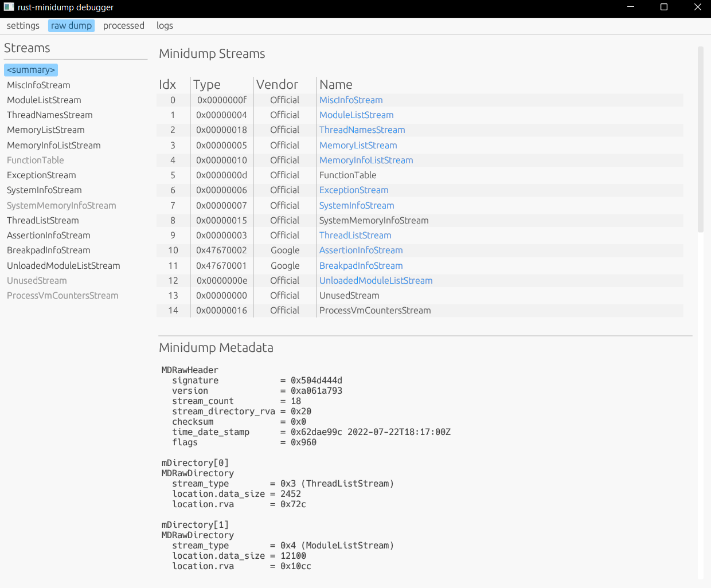
Task: Click ProcessVmCountersStream name in table row 14
Action: (x=375, y=310)
